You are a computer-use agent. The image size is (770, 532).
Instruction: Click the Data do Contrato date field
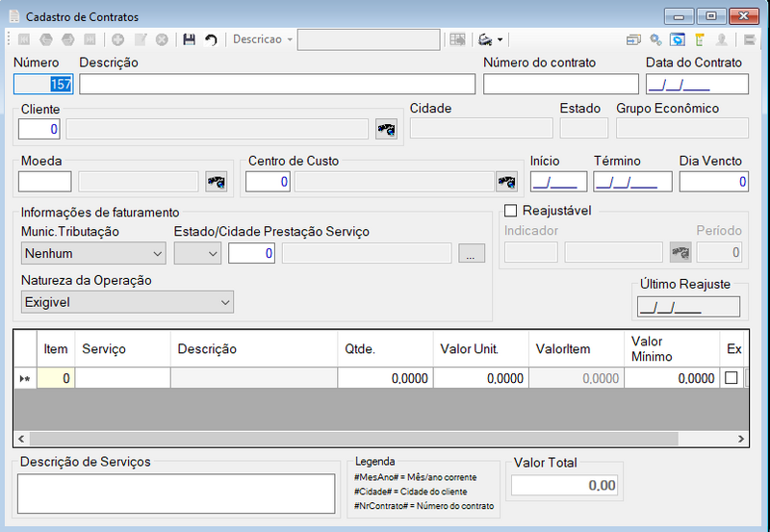(697, 84)
